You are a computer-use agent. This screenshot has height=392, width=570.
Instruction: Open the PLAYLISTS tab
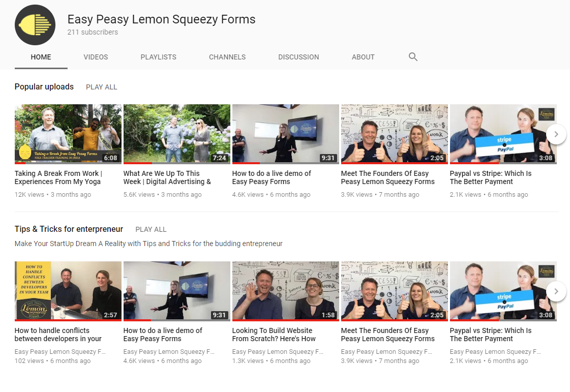[159, 57]
